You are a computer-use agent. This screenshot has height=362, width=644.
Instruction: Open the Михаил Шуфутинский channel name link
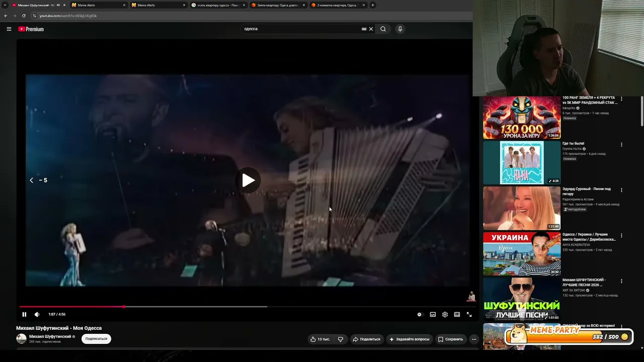50,336
